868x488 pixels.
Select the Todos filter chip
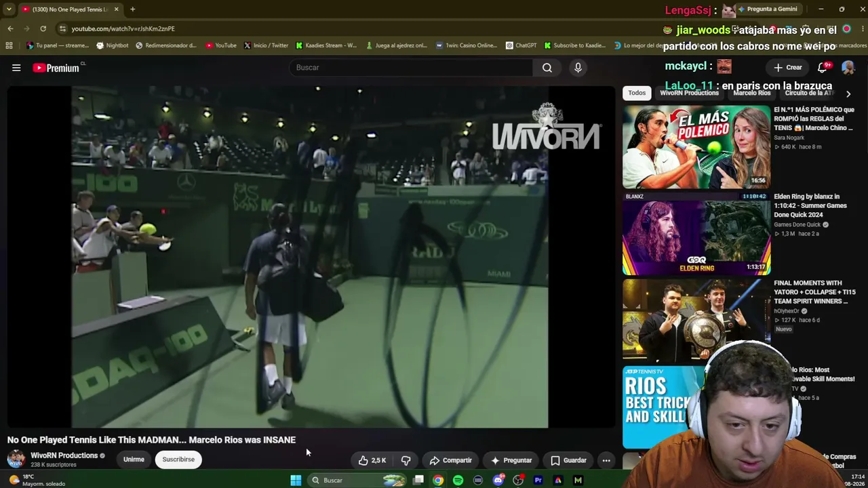click(637, 93)
